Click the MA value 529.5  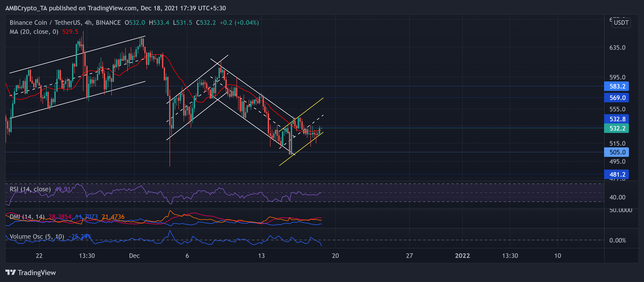coord(70,32)
